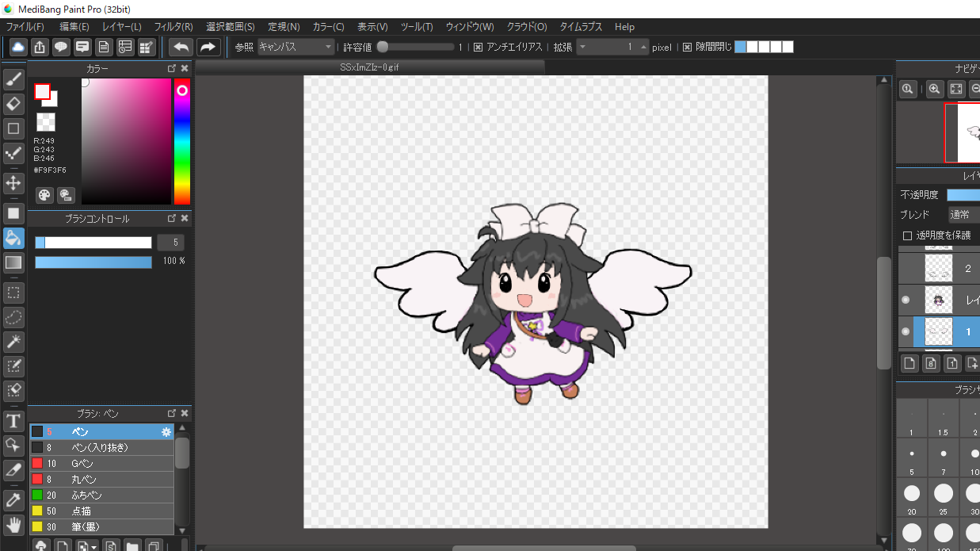The width and height of the screenshot is (980, 551).
Task: Click the Undo arrow button
Action: pos(181,47)
